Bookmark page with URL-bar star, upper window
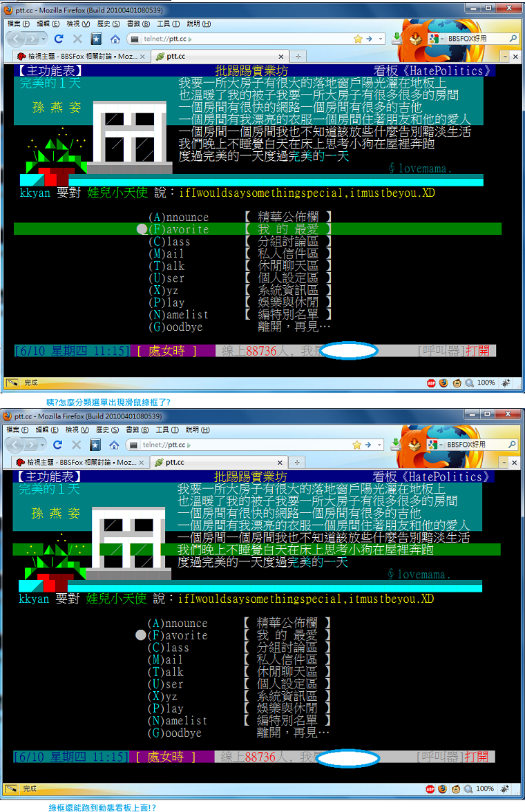Viewport: 525px width, 812px height. click(x=358, y=39)
